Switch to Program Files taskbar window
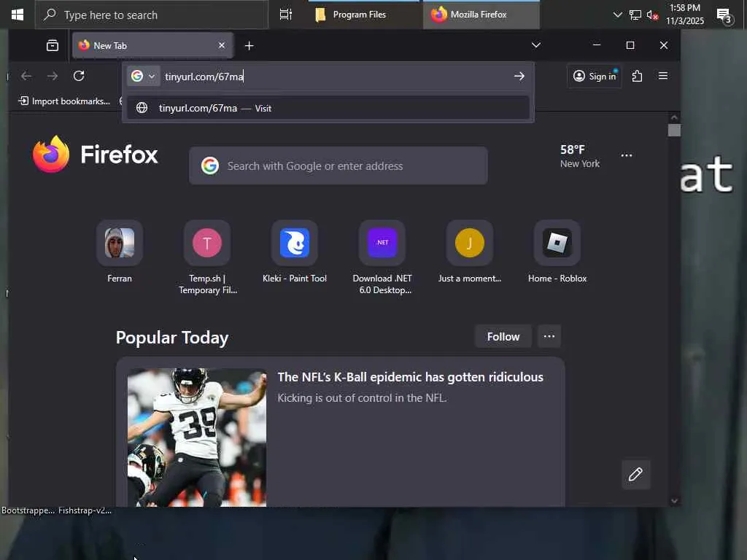Screen dimensions: 747x560 (x=363, y=15)
